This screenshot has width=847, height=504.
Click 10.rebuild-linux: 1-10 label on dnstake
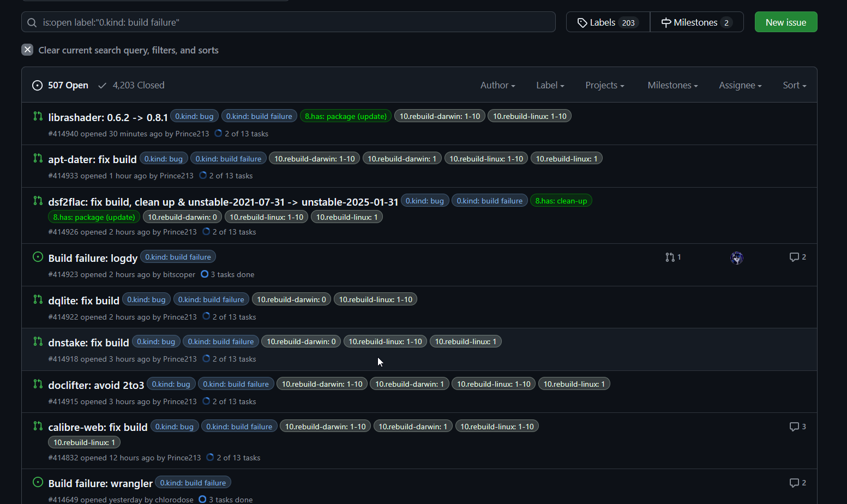pyautogui.click(x=385, y=341)
